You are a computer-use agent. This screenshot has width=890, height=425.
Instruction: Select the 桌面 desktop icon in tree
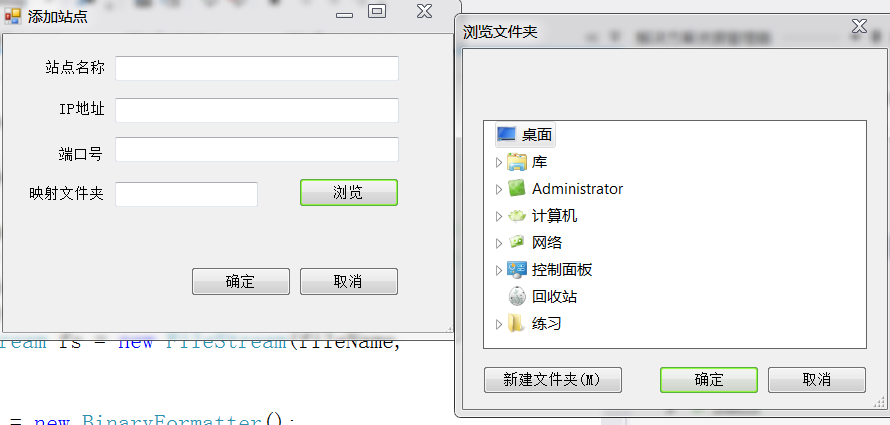point(506,134)
